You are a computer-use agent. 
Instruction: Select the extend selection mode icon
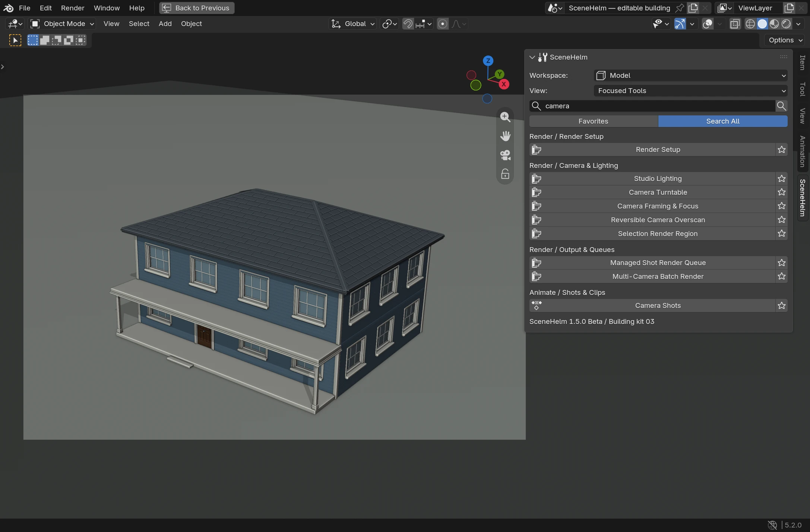pyautogui.click(x=45, y=40)
